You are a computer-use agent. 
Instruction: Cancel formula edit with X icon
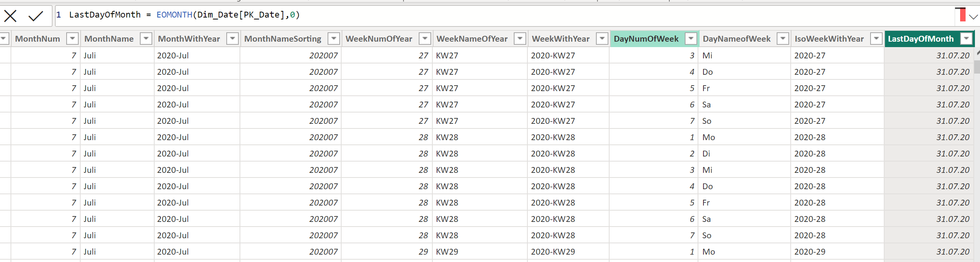coord(10,16)
